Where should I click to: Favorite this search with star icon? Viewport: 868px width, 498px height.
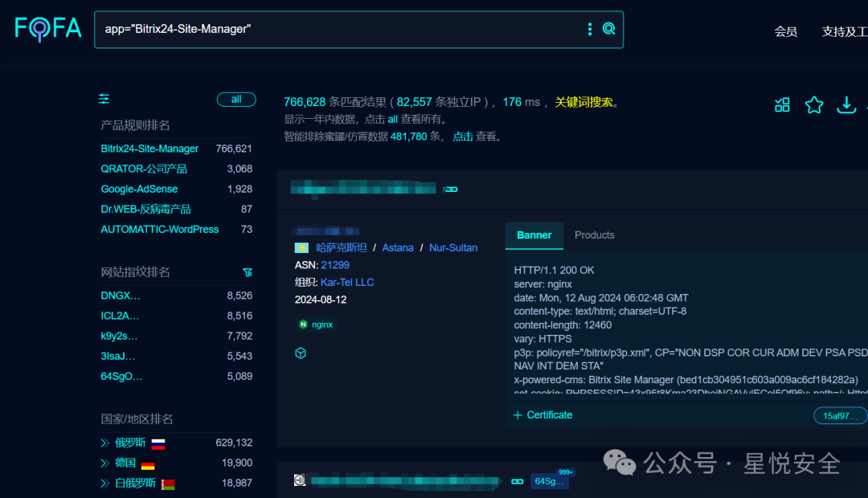point(814,104)
